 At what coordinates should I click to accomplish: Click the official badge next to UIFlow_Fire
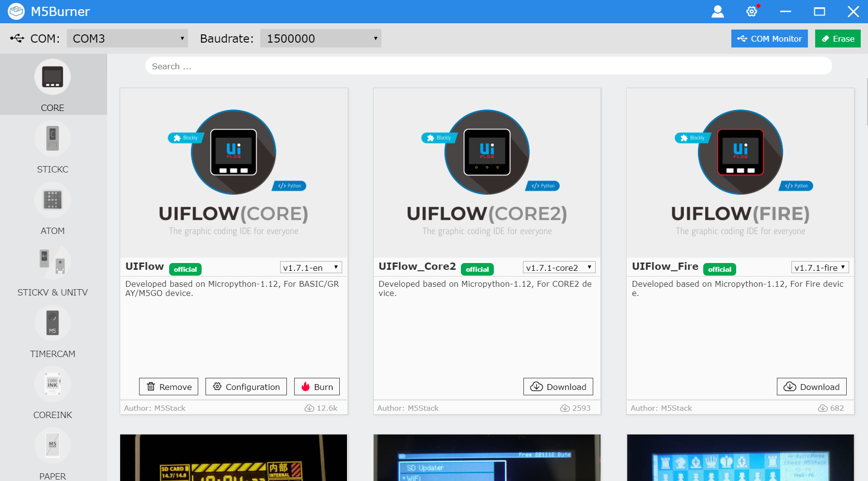click(x=720, y=269)
